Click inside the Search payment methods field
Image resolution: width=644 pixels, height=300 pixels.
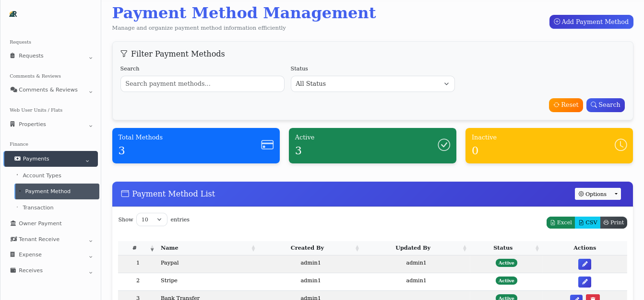click(x=202, y=84)
